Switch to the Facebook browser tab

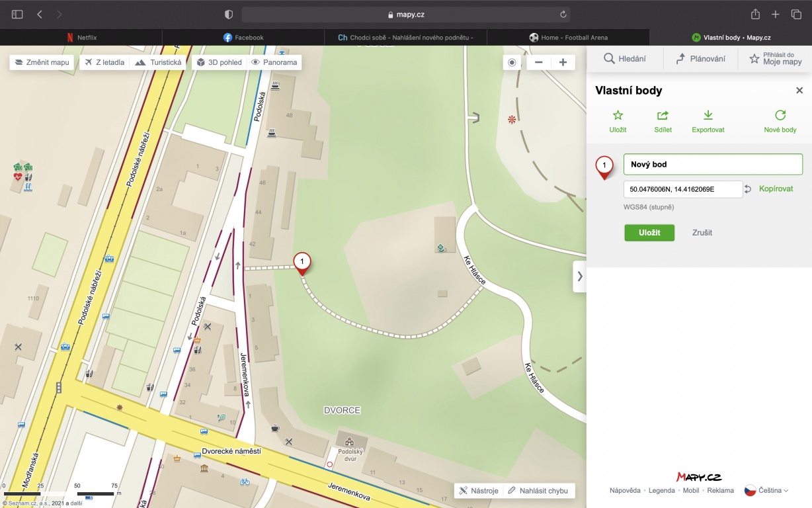[x=243, y=38]
